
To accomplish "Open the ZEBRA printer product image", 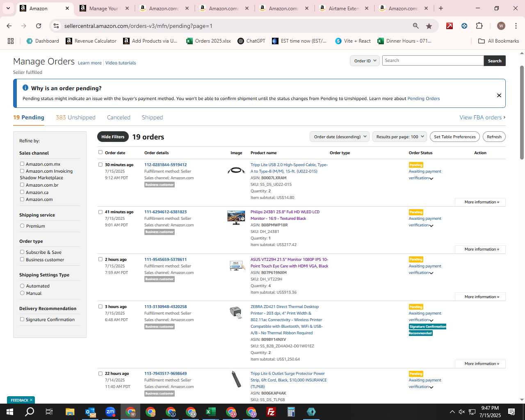I will [x=236, y=312].
